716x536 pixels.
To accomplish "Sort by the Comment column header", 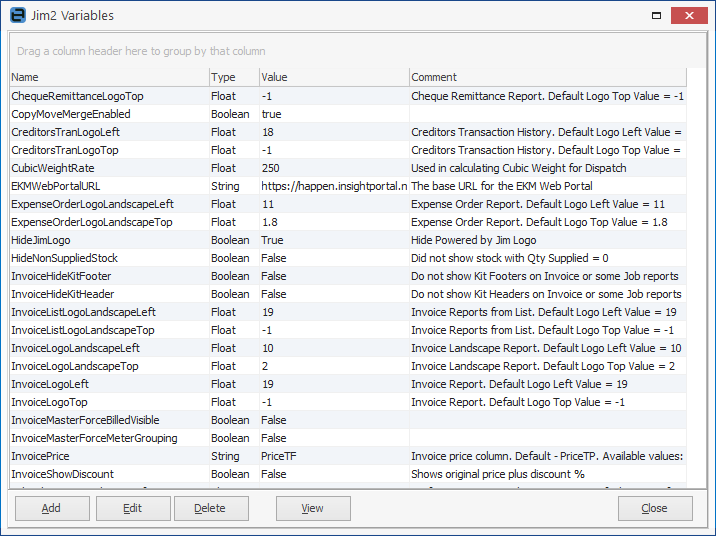I will (x=548, y=77).
